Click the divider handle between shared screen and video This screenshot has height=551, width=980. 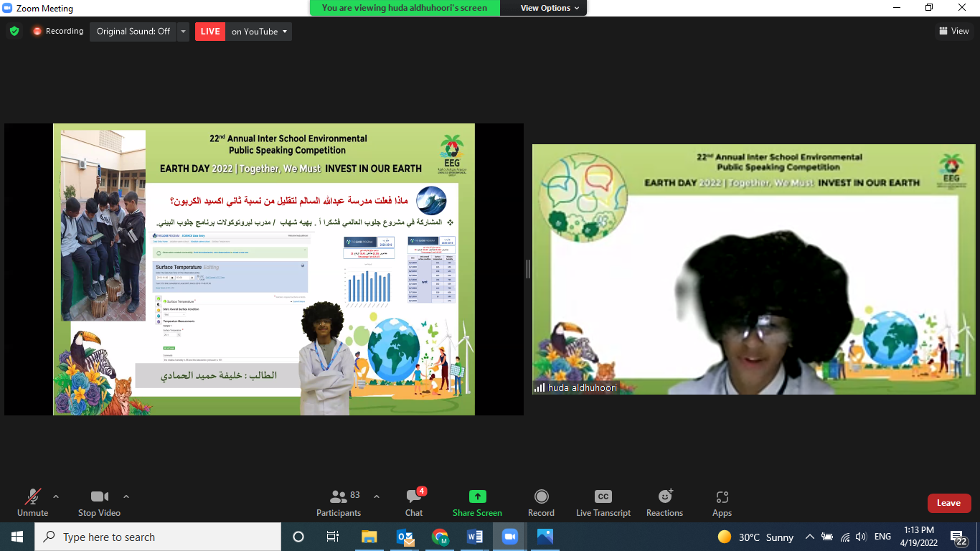coord(528,269)
